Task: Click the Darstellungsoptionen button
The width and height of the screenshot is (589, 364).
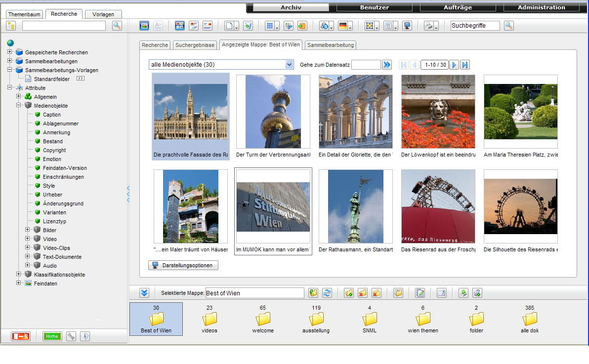Action: click(183, 265)
